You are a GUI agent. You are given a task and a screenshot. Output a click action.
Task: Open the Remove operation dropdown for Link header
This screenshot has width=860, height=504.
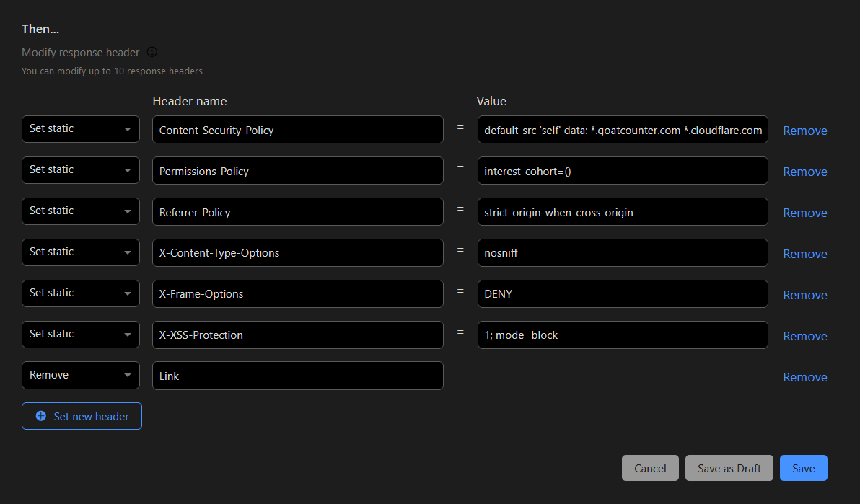81,375
